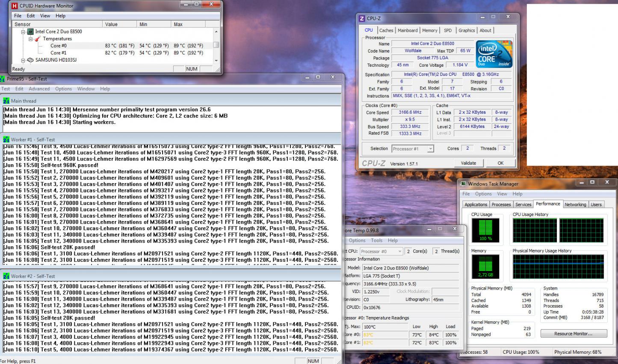Click the Core #0 row in Hardware Monitor
Viewport: 618px width, 364px height.
click(x=112, y=46)
